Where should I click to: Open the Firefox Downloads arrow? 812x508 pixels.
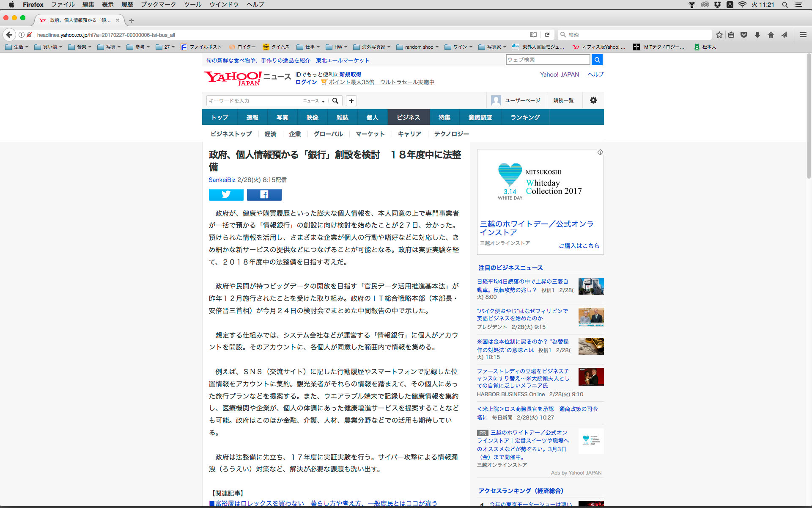[757, 35]
